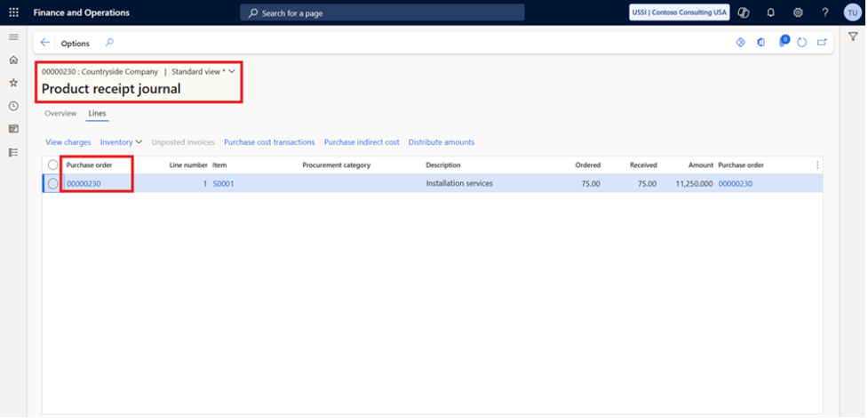Click the Procurement category column header
Image resolution: width=868 pixels, height=418 pixels.
click(336, 165)
